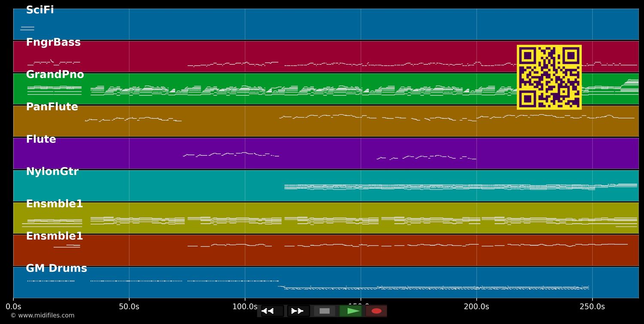Select the GM Drums track label
644x324 pixels.
56,268
